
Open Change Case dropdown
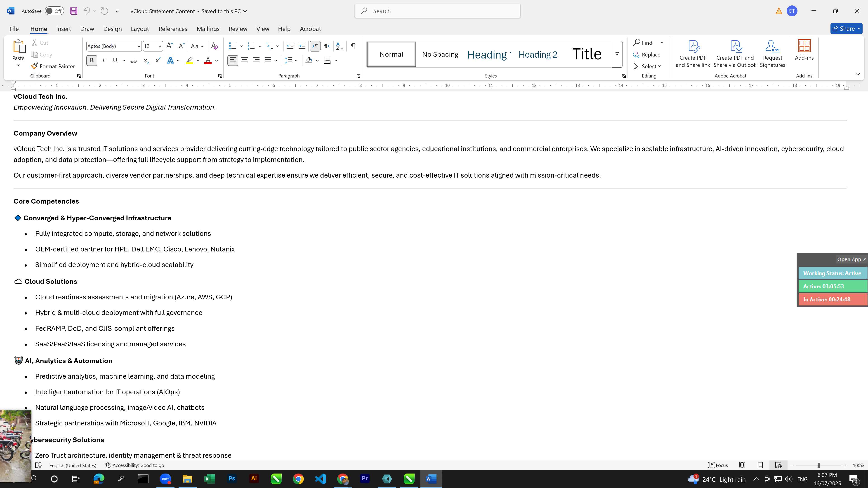click(x=197, y=46)
